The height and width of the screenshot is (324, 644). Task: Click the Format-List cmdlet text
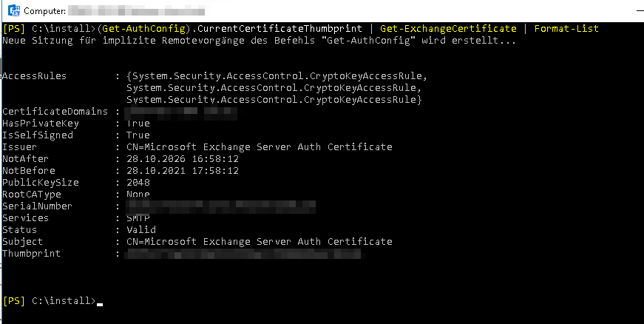point(566,29)
